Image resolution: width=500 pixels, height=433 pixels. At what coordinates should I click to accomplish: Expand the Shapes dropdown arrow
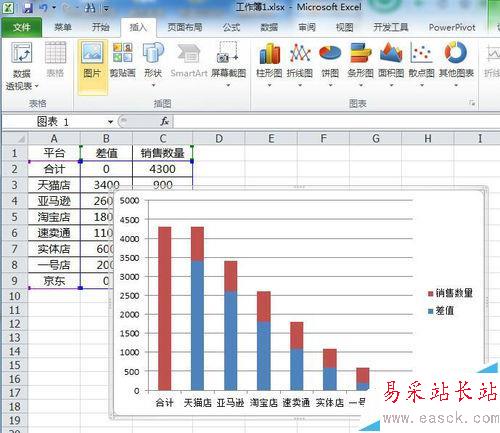point(153,85)
